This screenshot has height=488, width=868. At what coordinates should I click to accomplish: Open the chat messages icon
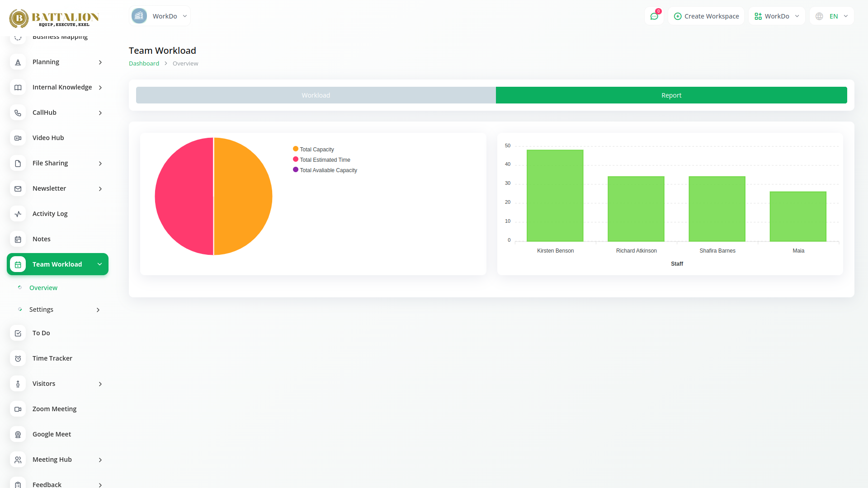click(654, 16)
